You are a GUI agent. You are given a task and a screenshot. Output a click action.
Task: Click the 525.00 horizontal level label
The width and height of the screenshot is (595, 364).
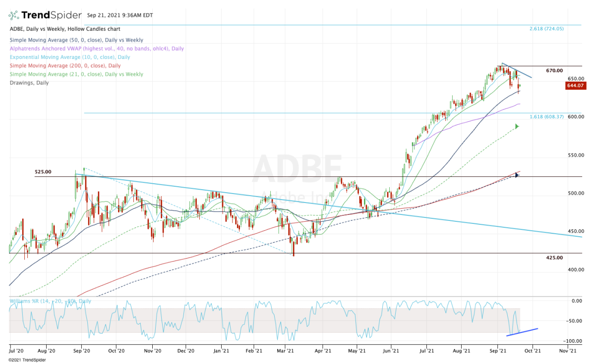coord(43,172)
